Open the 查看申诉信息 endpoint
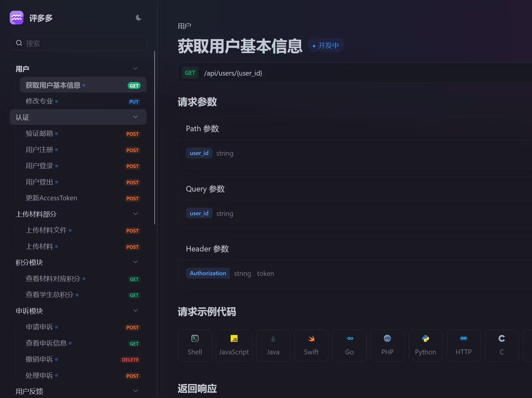The width and height of the screenshot is (532, 398). 83,343
